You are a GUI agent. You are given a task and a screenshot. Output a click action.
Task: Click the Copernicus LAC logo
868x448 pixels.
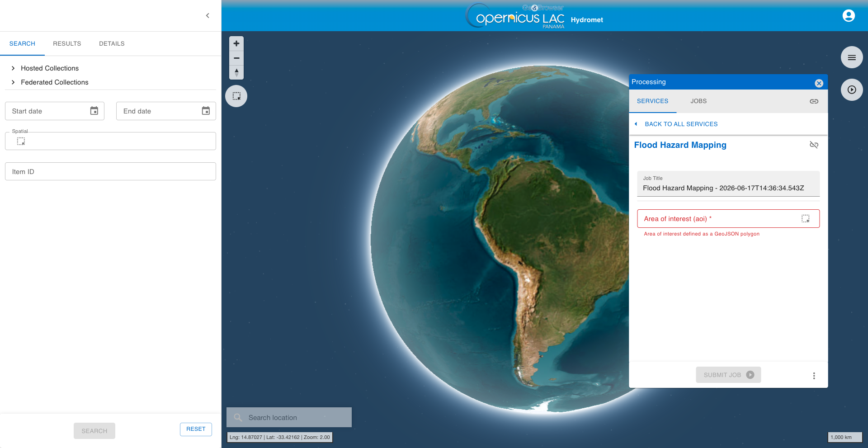(515, 16)
